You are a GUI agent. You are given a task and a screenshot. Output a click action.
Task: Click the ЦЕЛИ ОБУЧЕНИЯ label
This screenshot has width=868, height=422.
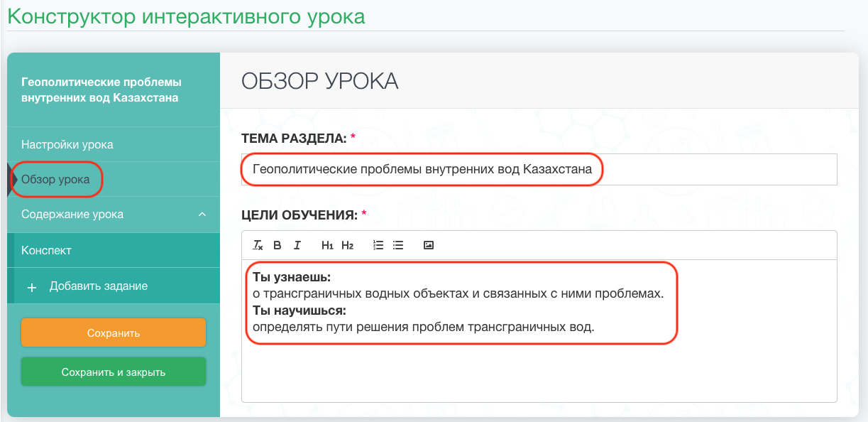click(300, 214)
